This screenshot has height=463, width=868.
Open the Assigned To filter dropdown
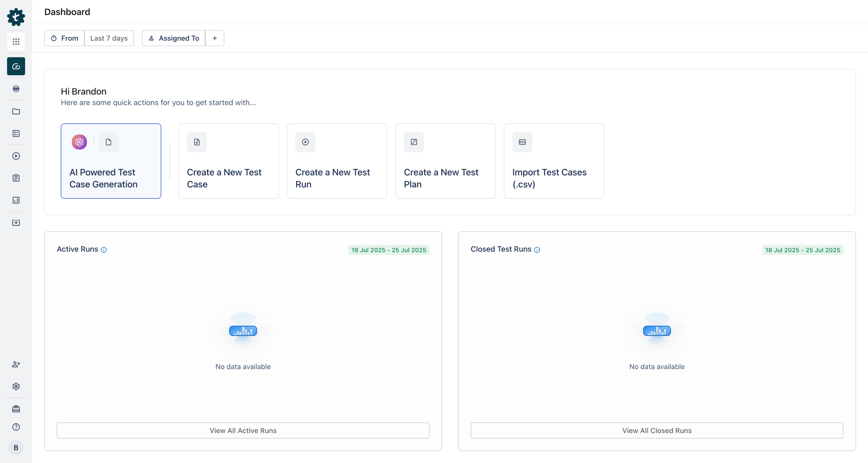[174, 38]
